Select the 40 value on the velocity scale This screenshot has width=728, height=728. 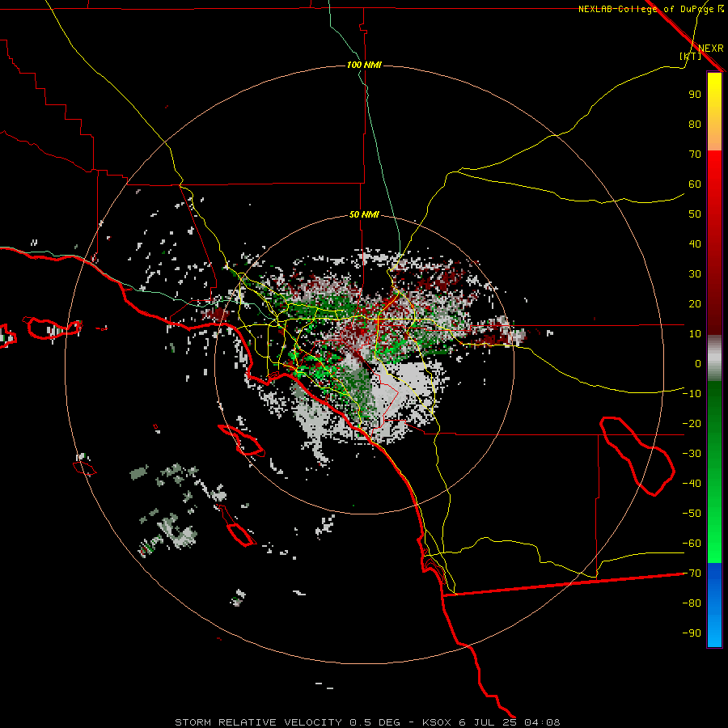click(695, 243)
